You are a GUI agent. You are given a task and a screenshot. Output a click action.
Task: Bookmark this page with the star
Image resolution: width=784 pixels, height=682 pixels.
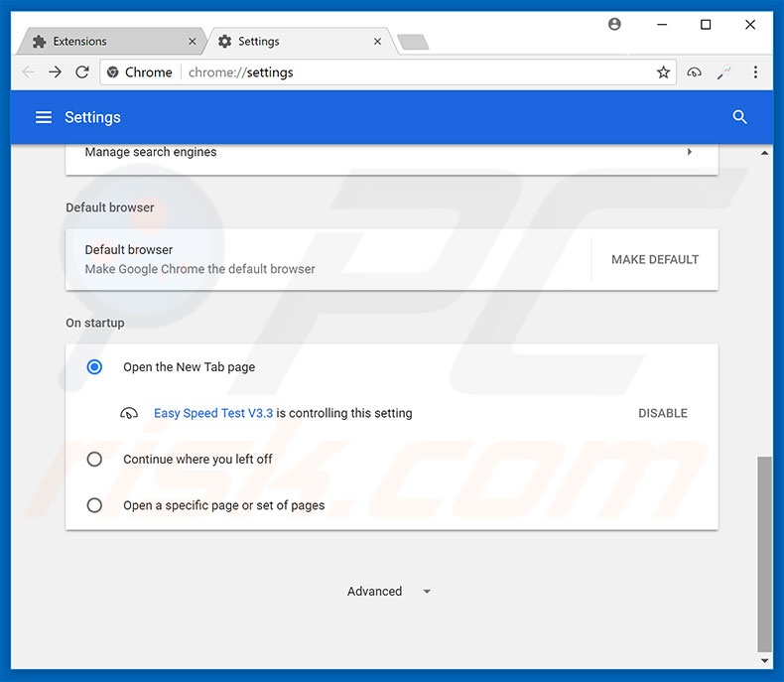pyautogui.click(x=663, y=72)
